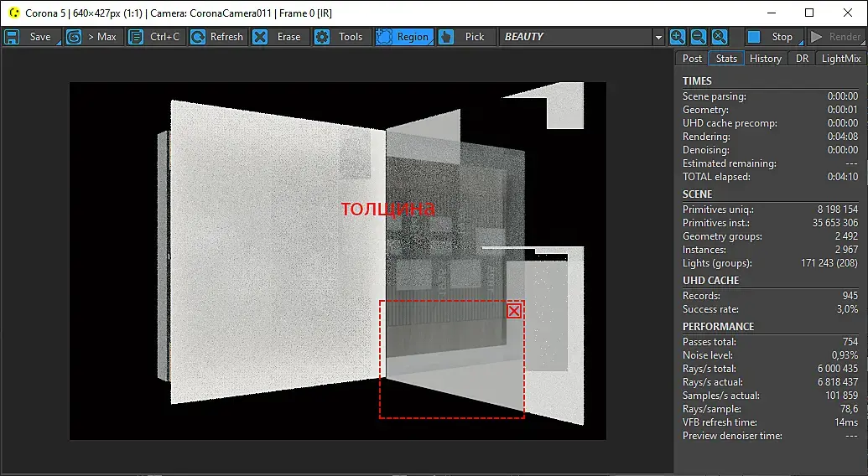Open the DR tab

[x=802, y=59]
